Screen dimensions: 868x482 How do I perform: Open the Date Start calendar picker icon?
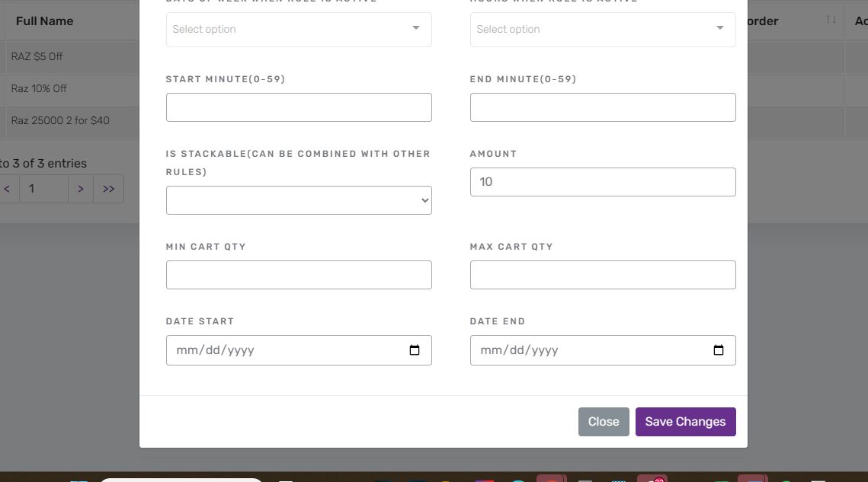coord(414,350)
